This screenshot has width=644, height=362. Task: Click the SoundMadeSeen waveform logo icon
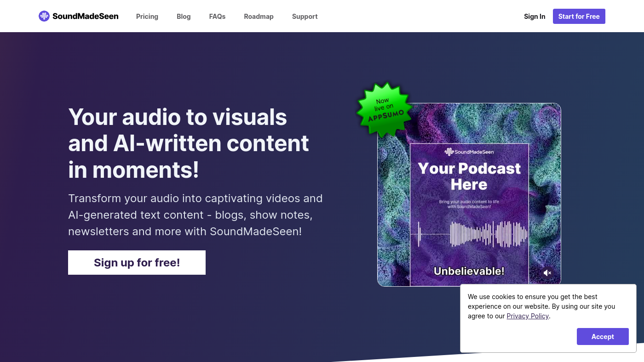coord(44,16)
